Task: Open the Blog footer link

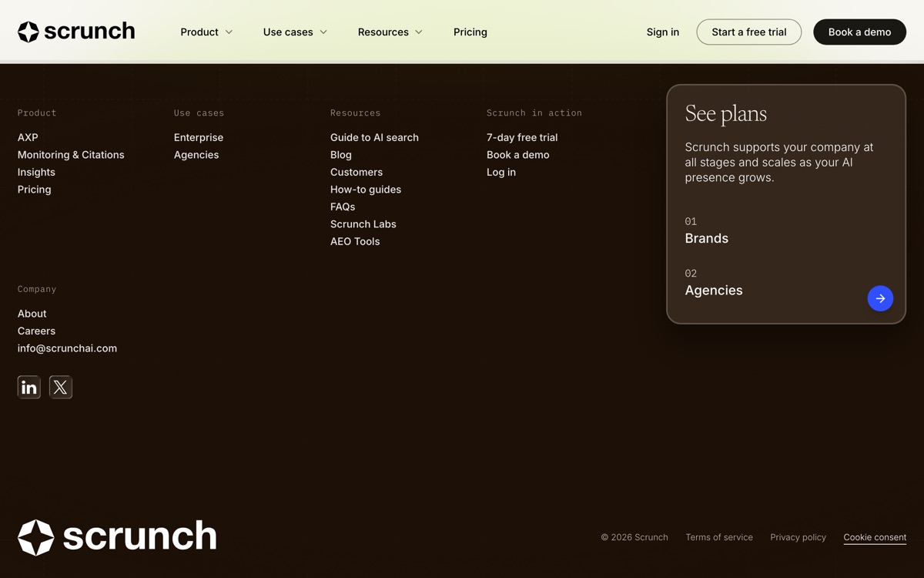Action: coord(341,155)
